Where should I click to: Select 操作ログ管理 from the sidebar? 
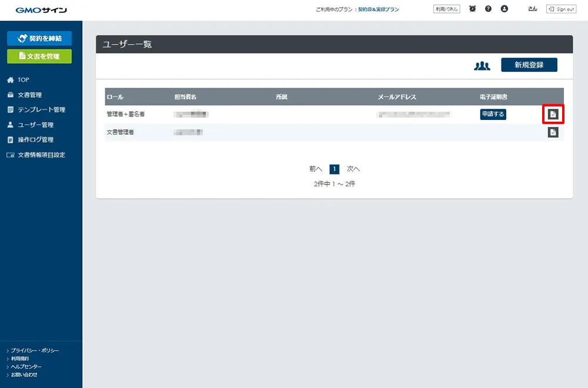35,140
